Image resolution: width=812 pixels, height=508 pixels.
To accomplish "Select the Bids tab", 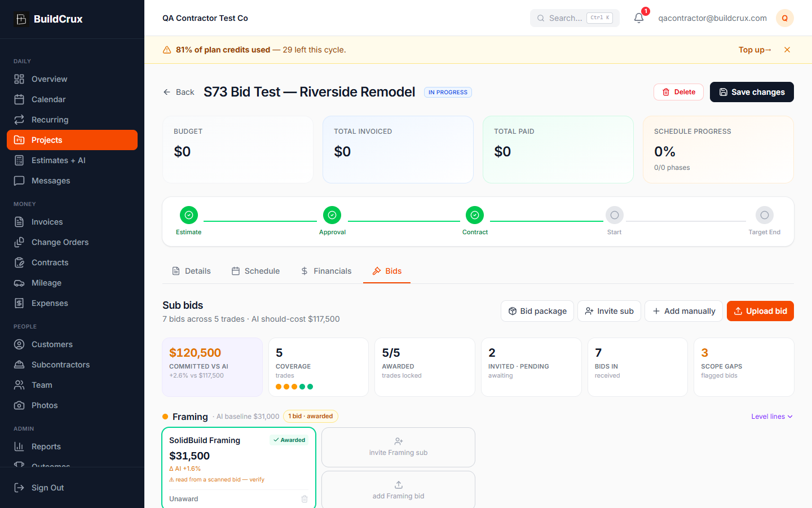I will tap(387, 271).
